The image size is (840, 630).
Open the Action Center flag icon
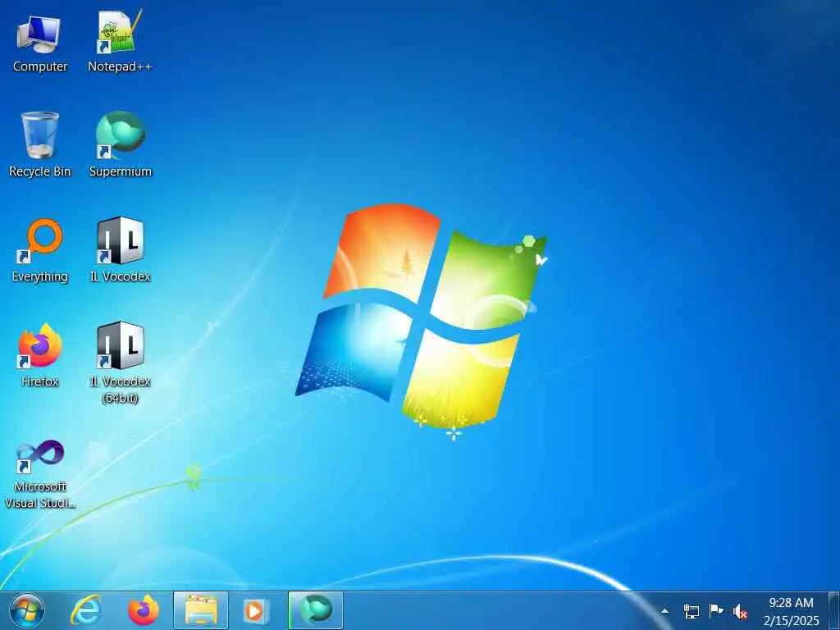pyautogui.click(x=715, y=611)
